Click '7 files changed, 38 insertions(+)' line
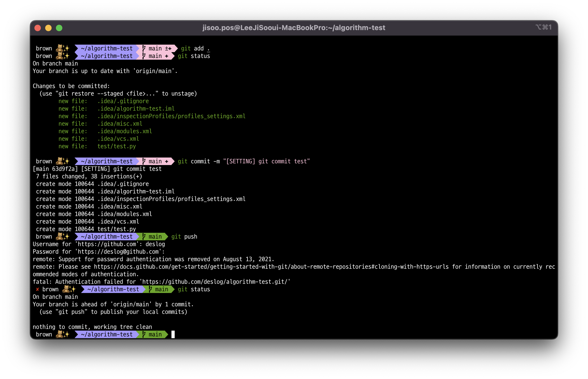This screenshot has height=379, width=588. tap(89, 176)
